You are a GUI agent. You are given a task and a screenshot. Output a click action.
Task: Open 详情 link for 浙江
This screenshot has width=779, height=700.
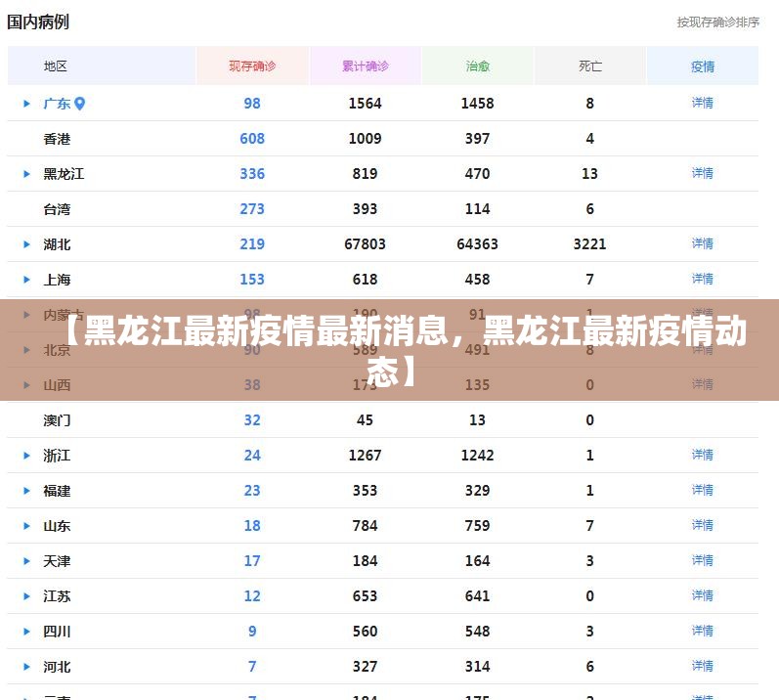click(703, 455)
